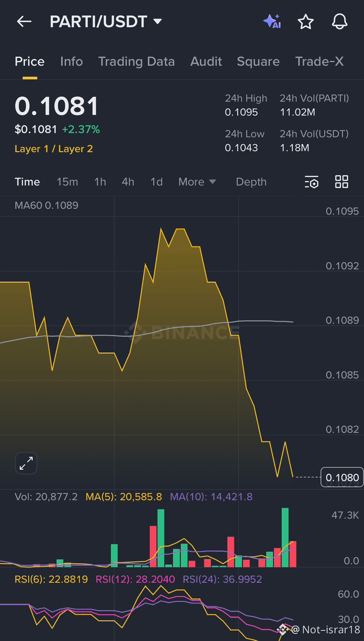Switch to the Price tab
Image resolution: width=364 pixels, height=641 pixels.
(x=29, y=62)
